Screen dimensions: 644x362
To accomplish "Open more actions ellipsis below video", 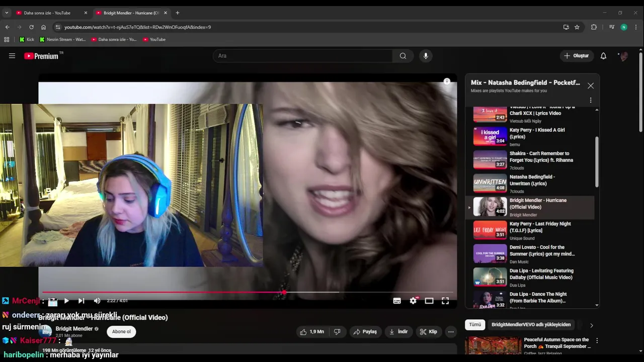I will (451, 332).
